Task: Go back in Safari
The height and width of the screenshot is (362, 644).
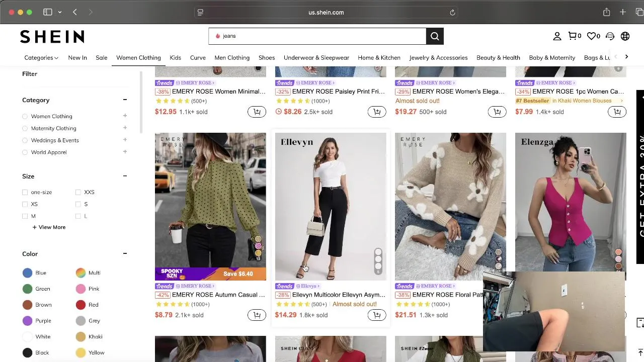Action: click(74, 12)
